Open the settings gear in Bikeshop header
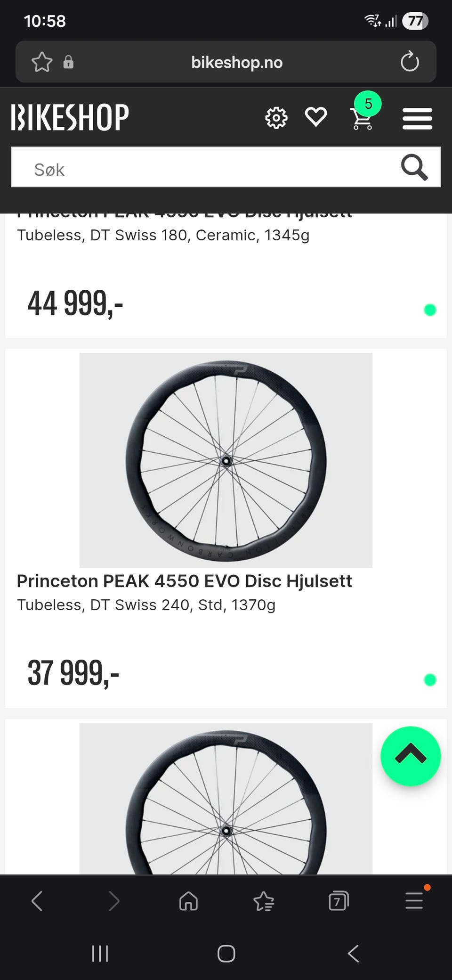The height and width of the screenshot is (980, 452). (276, 118)
